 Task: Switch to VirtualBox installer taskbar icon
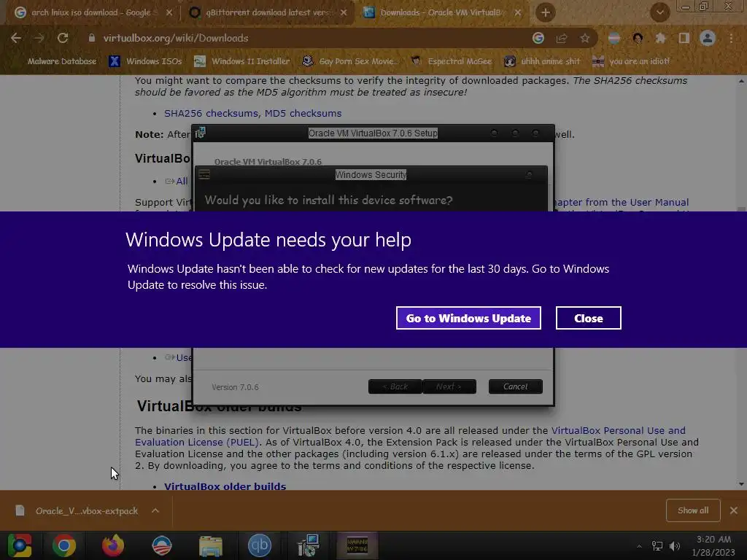pos(309,545)
